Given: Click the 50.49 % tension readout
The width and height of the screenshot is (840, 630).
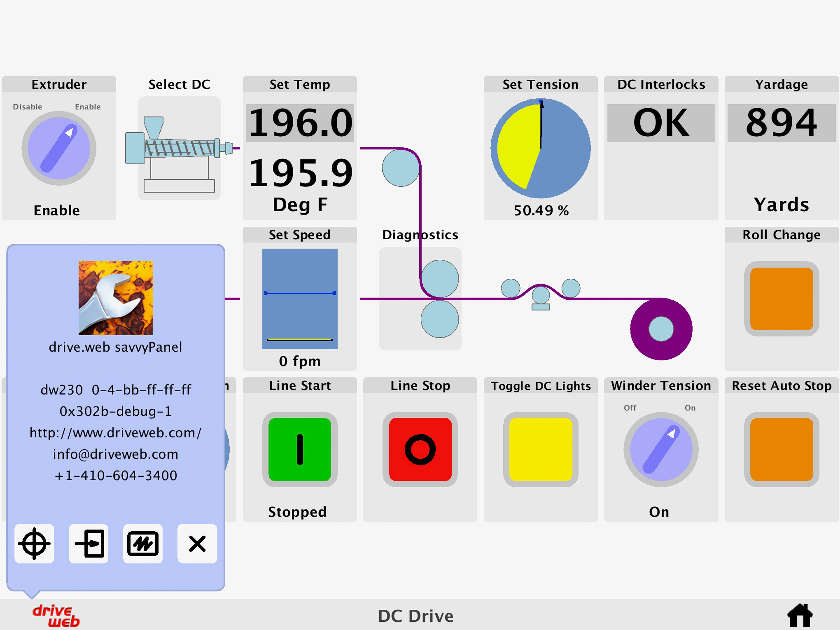Looking at the screenshot, I should pyautogui.click(x=541, y=210).
